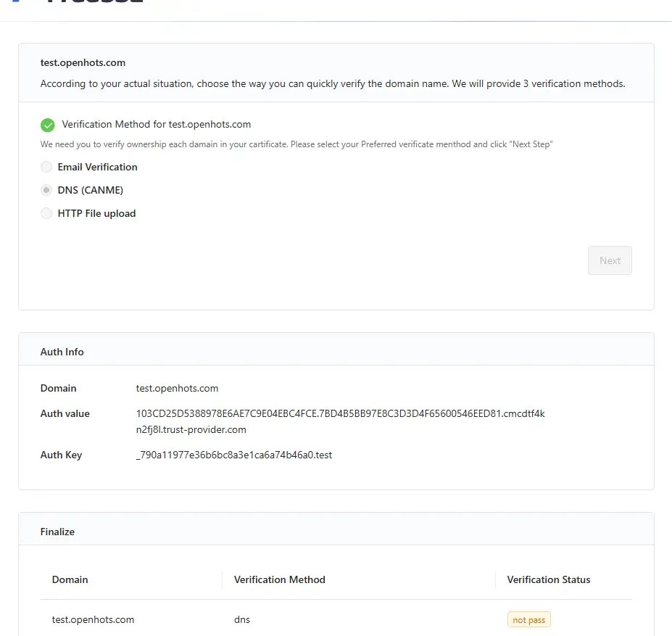Select the Email Verification radio button
The width and height of the screenshot is (672, 636).
tap(46, 167)
